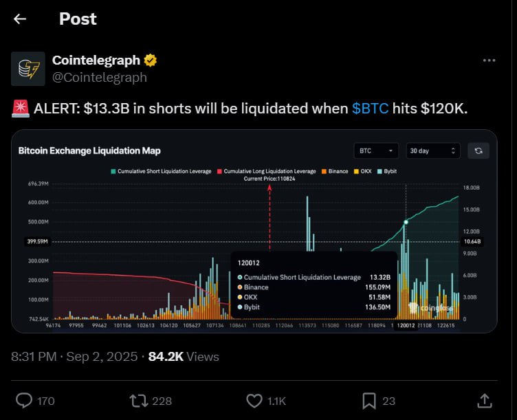517x420 pixels.
Task: Click the 84.2K Views count
Action: (184, 357)
